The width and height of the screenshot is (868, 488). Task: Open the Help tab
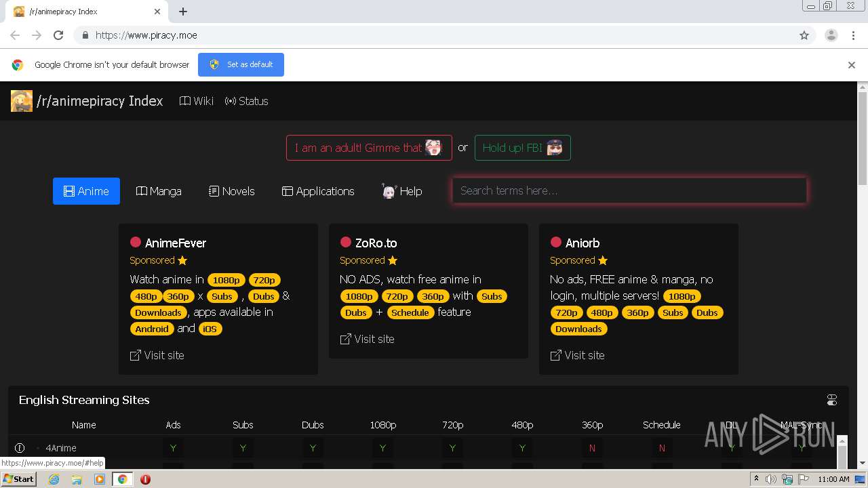point(402,191)
